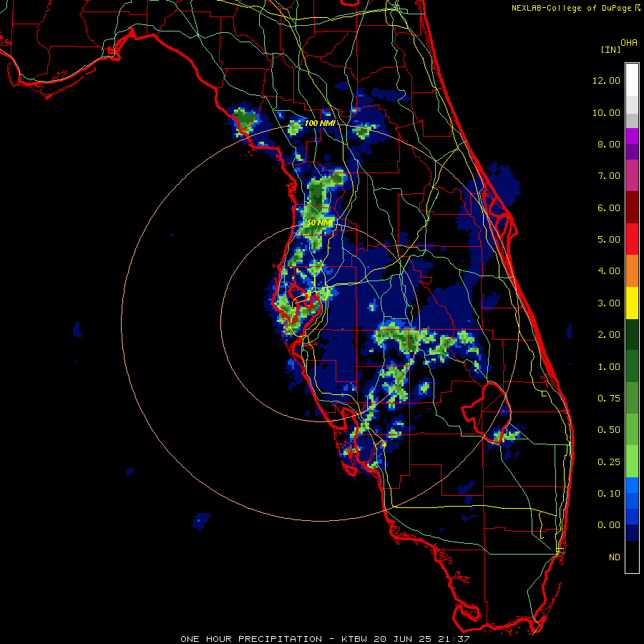This screenshot has height=644, width=644.
Task: Click the white color swatch in legend
Action: point(632,80)
